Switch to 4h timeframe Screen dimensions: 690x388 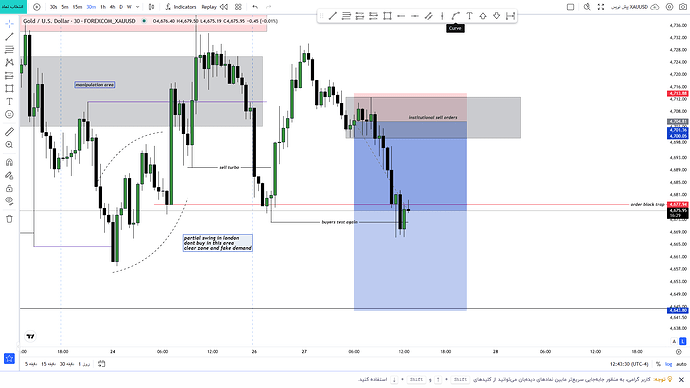click(112, 7)
